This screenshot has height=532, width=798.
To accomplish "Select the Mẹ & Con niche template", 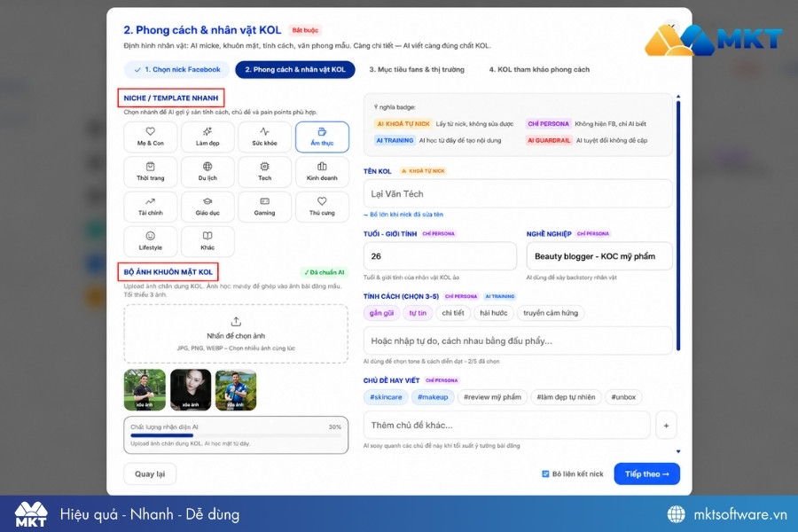I will click(x=150, y=137).
